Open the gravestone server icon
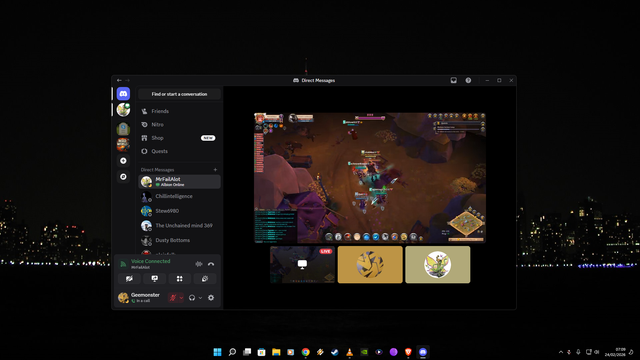640x360 pixels. (x=123, y=129)
